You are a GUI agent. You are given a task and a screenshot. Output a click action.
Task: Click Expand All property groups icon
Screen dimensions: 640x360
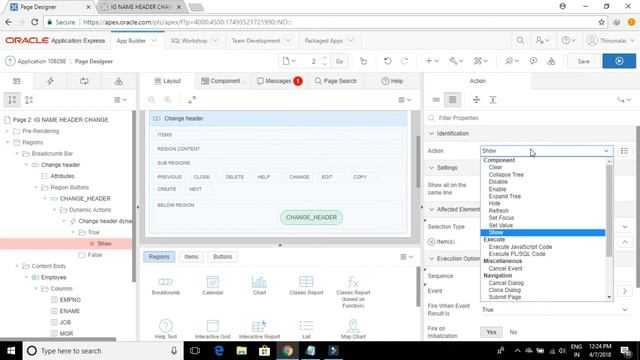[493, 100]
